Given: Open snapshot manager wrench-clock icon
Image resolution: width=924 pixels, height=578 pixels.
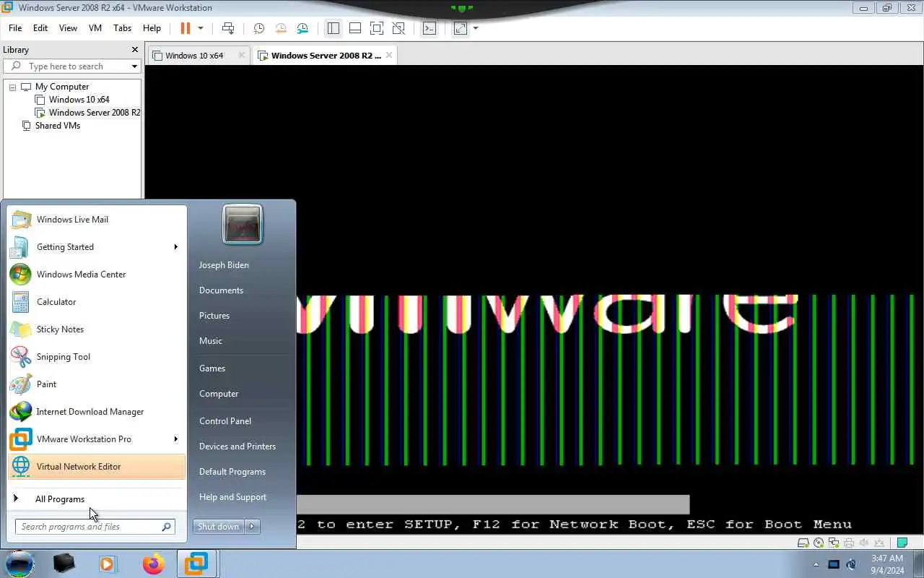Looking at the screenshot, I should point(302,28).
